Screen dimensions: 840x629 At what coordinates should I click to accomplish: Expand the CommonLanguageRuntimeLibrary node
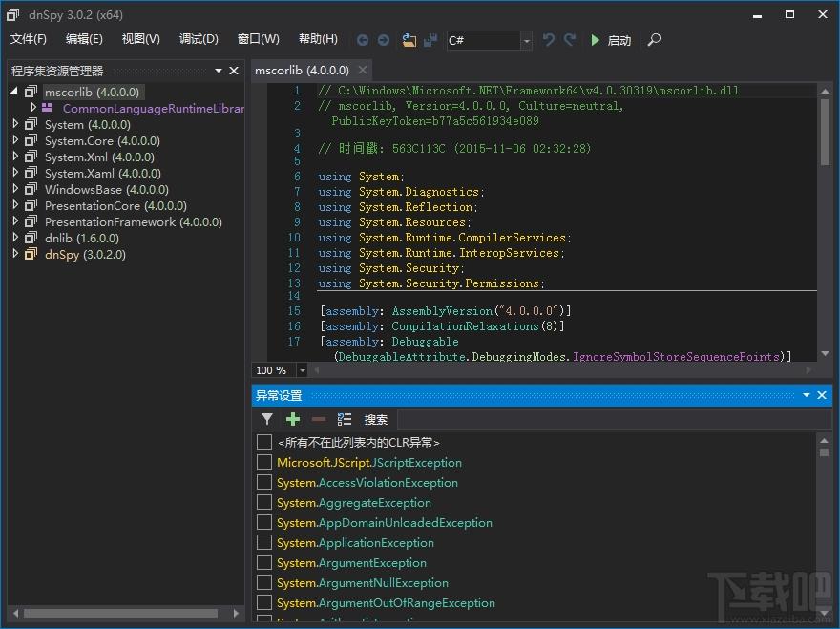(x=33, y=108)
